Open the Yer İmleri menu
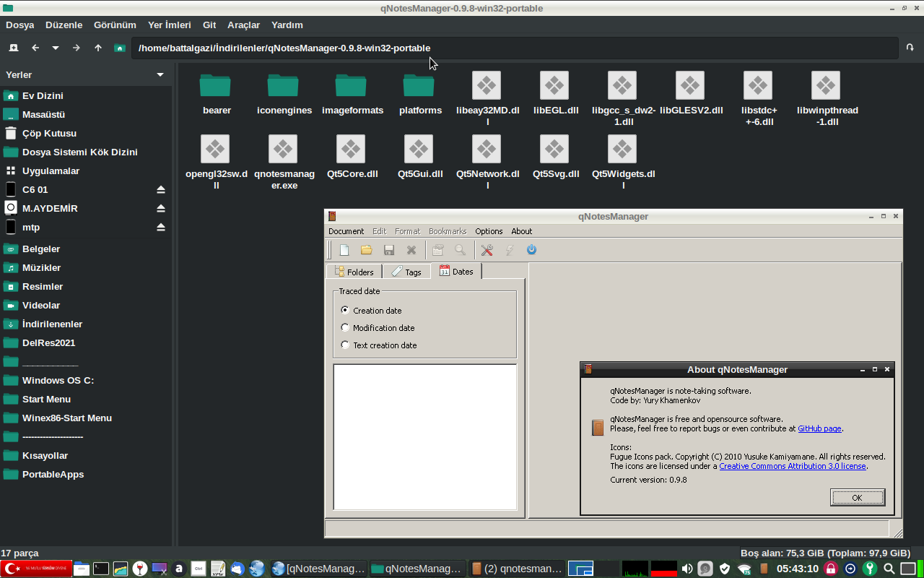The width and height of the screenshot is (924, 578). (x=170, y=25)
